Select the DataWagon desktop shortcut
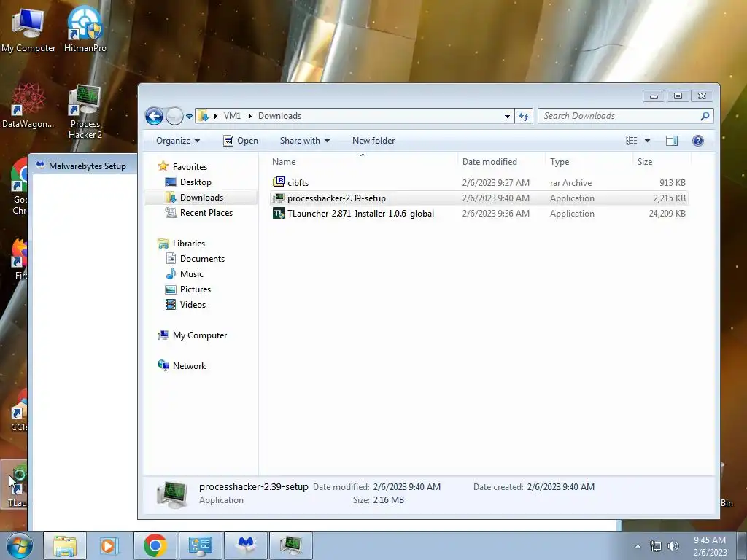The height and width of the screenshot is (560, 747). pos(28,106)
